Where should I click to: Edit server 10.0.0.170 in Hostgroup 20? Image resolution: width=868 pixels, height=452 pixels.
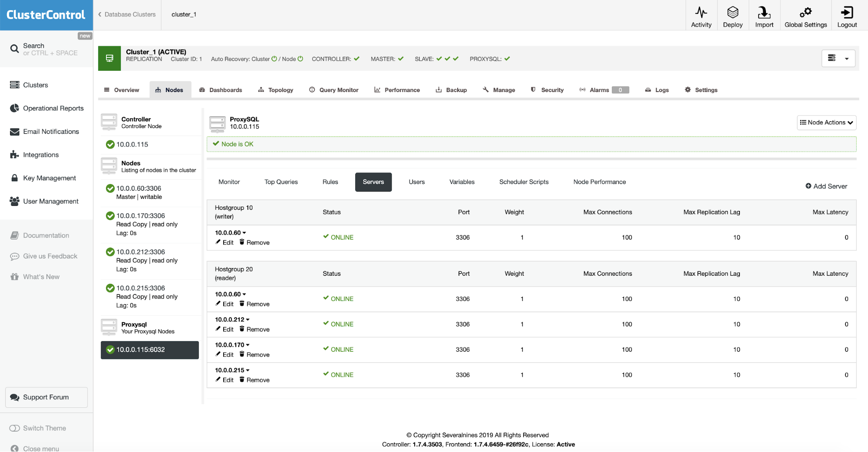coord(224,354)
